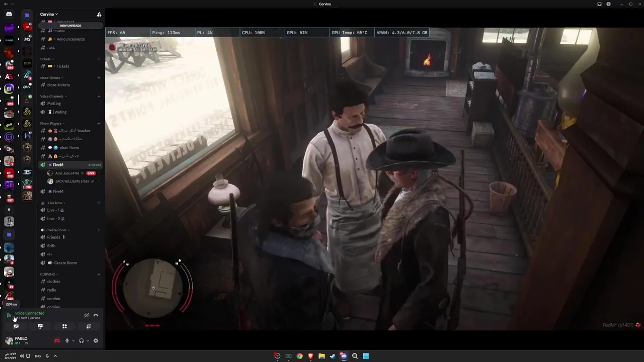Add channel to Live Now category
644x362 pixels.
[x=99, y=203]
